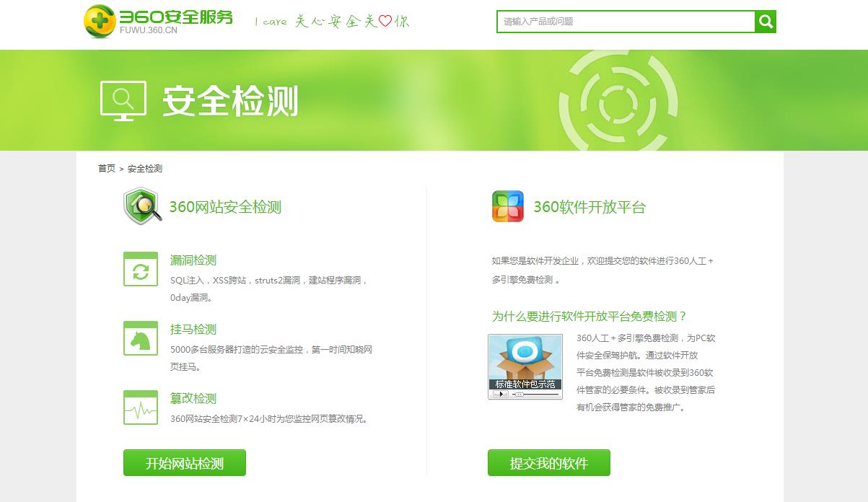Viewport: 868px width, 502px height.
Task: Start scan with 开始网站检测 button
Action: click(185, 463)
